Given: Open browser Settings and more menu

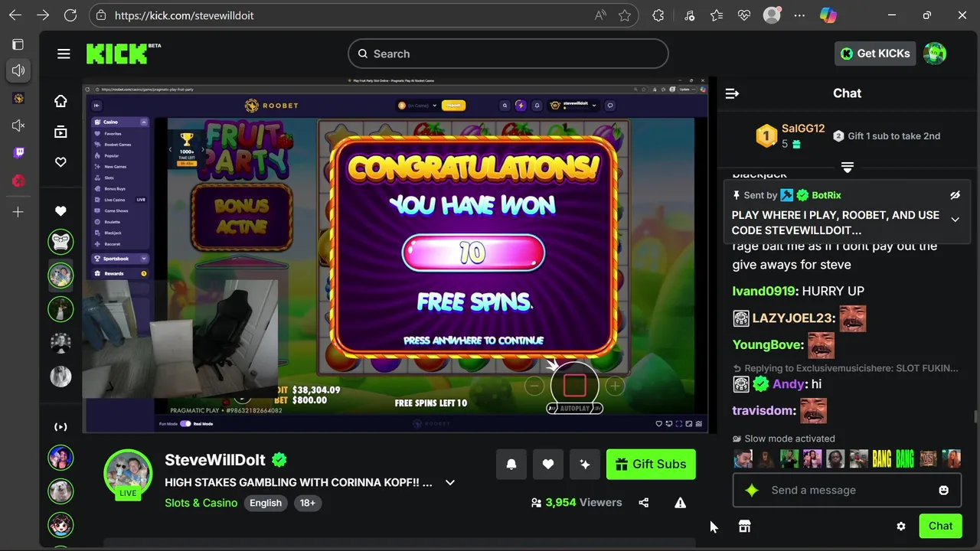Looking at the screenshot, I should tap(799, 15).
